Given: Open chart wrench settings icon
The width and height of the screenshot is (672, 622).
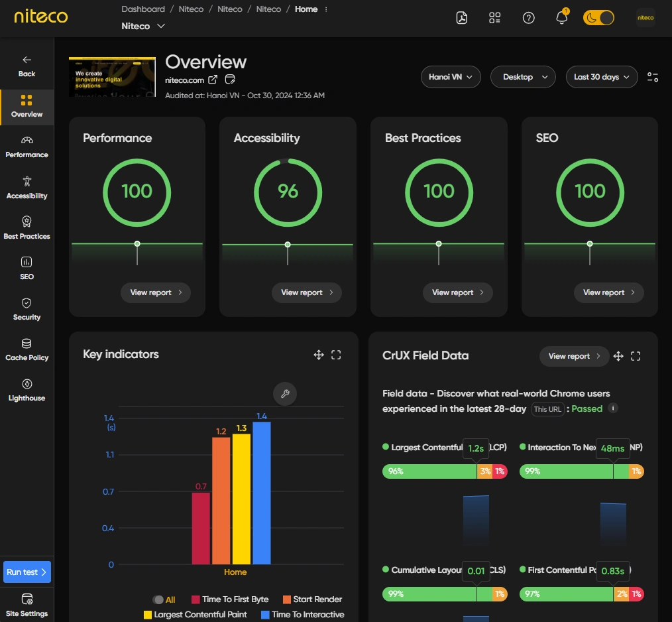Looking at the screenshot, I should (x=285, y=394).
